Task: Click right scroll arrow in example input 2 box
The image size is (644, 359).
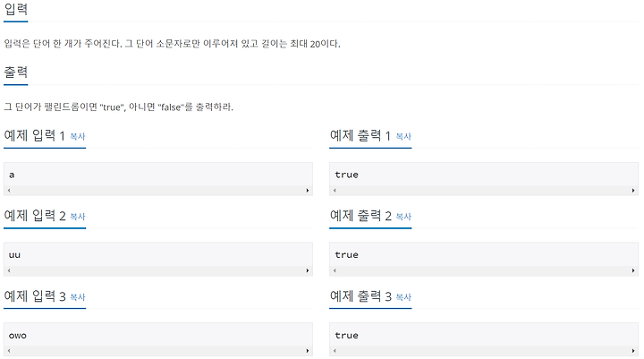Action: 307,270
